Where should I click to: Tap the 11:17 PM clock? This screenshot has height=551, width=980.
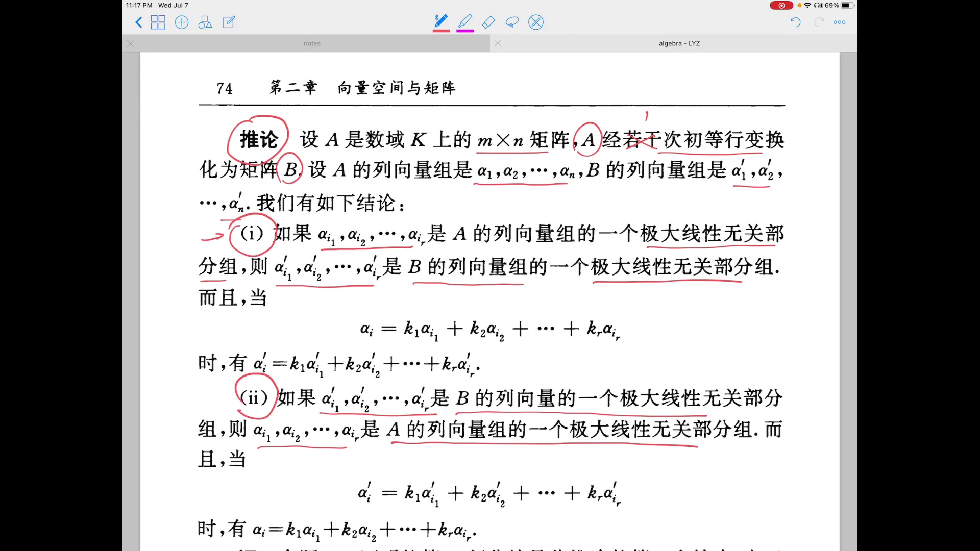(139, 5)
